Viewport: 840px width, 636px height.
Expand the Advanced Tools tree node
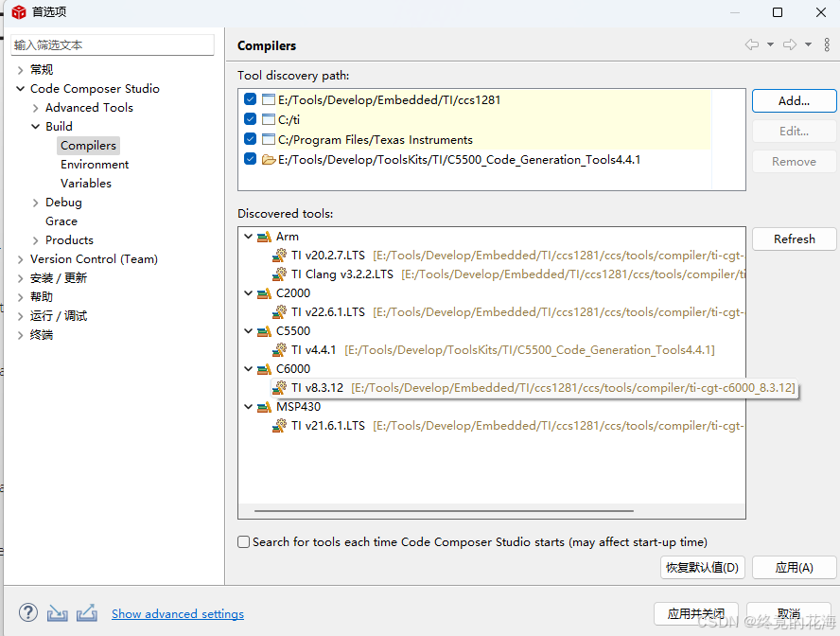click(x=35, y=108)
